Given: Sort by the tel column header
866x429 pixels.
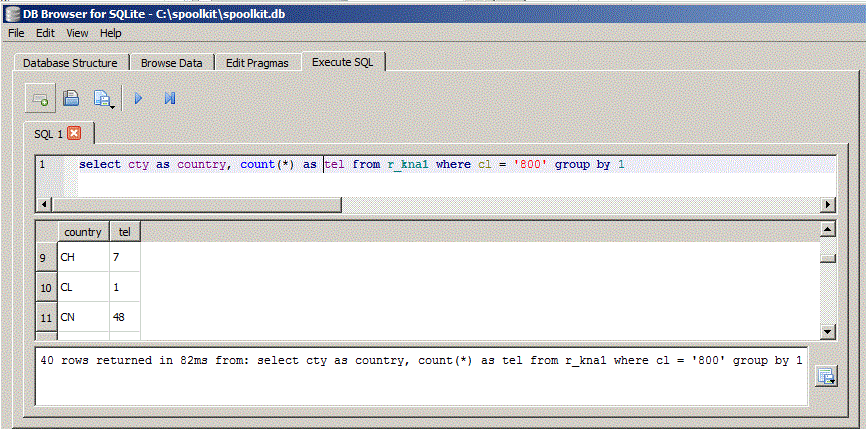Looking at the screenshot, I should tap(125, 232).
